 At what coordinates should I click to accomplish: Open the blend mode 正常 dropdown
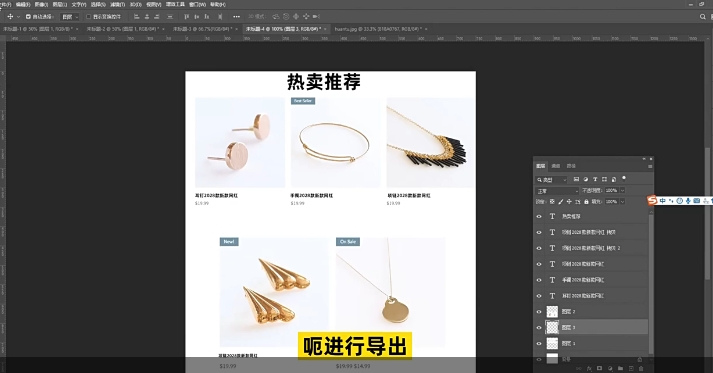[x=557, y=191]
